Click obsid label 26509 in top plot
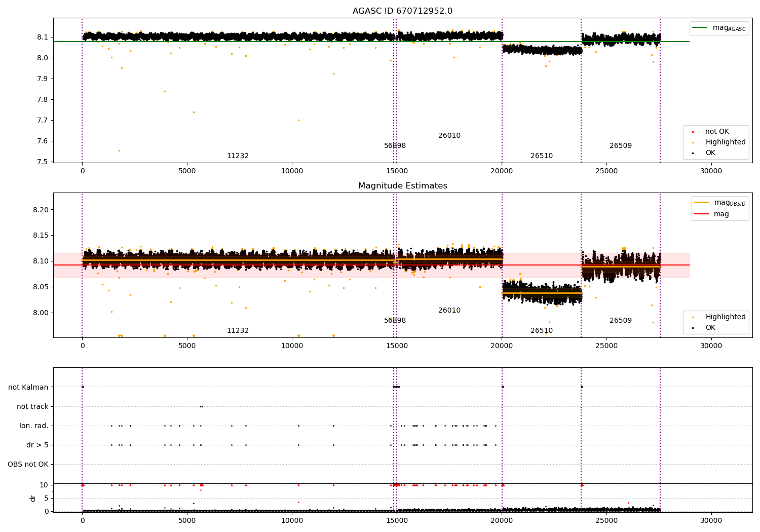Viewport: 760px width, 532px height. pos(621,146)
